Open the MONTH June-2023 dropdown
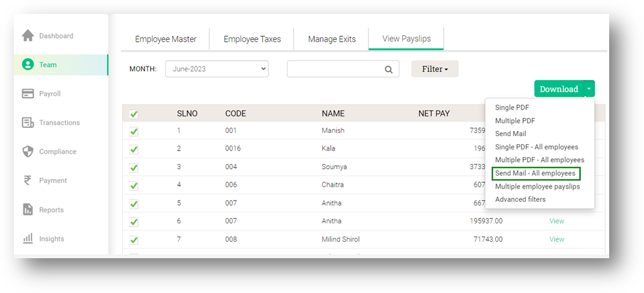 (217, 69)
